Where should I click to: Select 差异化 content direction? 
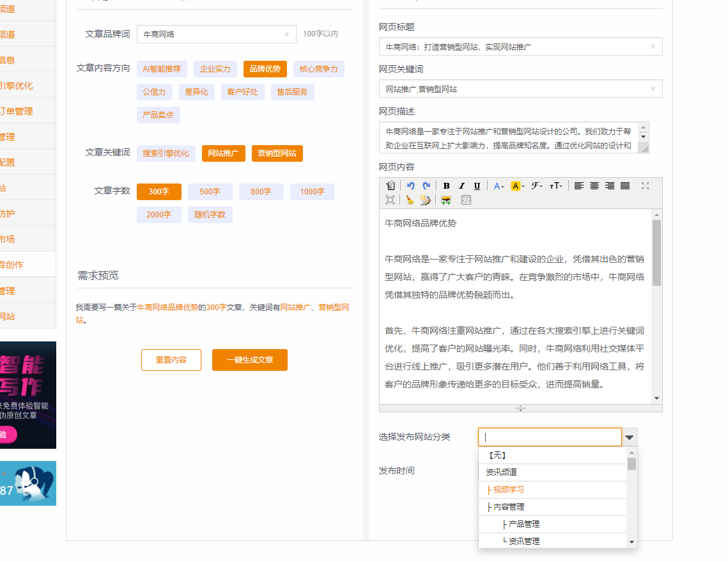[x=196, y=92]
